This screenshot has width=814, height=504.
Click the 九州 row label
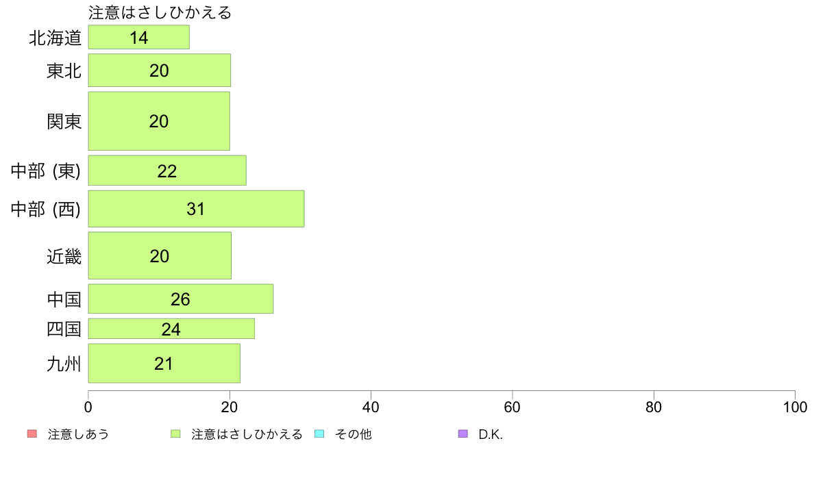64,364
